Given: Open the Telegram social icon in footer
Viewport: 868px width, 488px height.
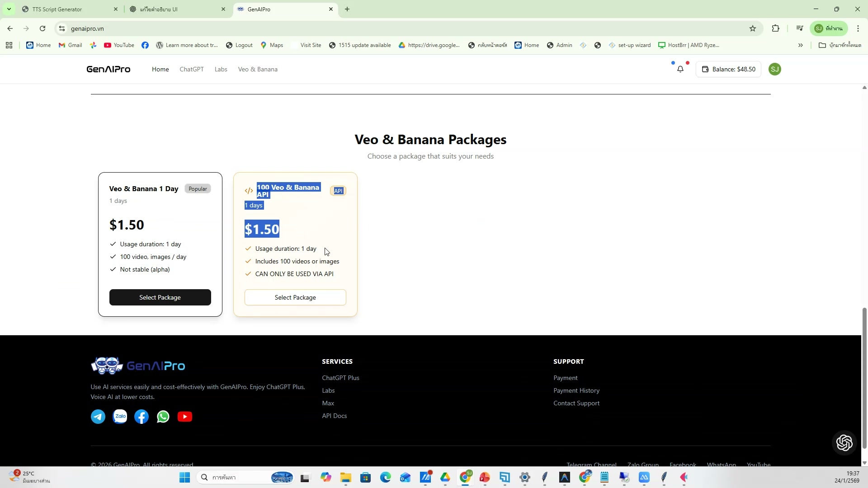Looking at the screenshot, I should point(98,416).
